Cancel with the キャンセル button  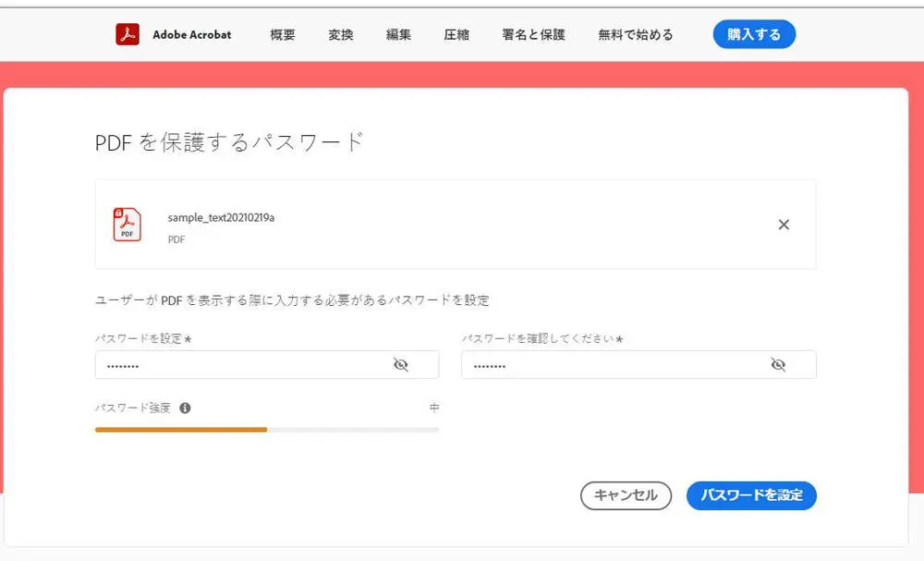click(626, 495)
